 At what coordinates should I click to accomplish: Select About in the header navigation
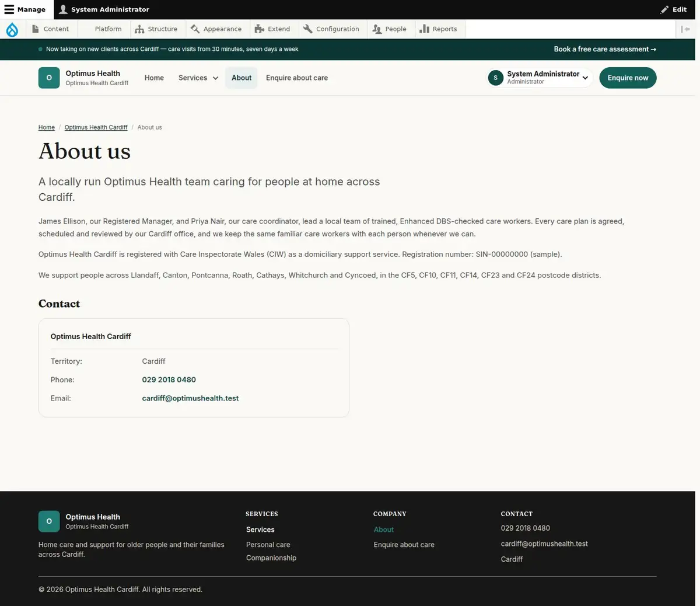click(242, 78)
